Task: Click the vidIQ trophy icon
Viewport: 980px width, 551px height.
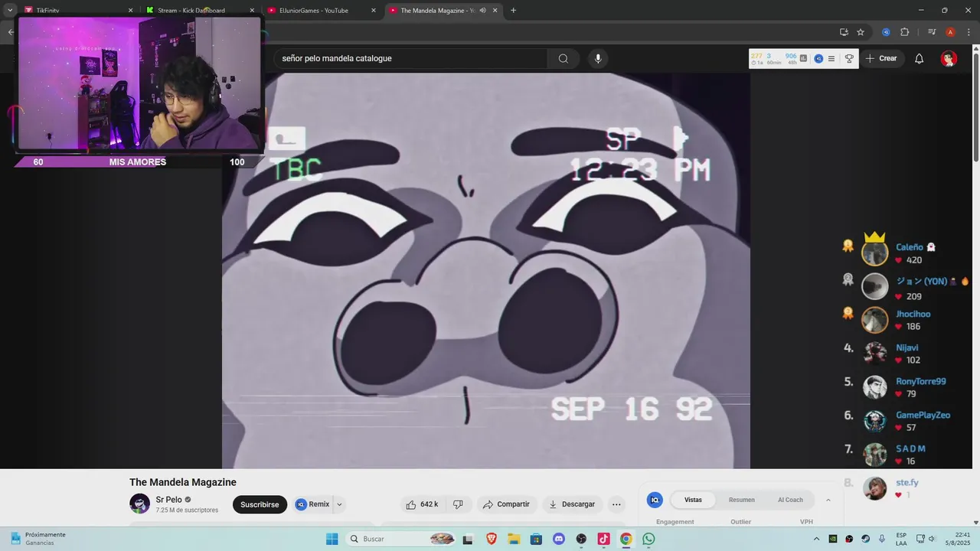Action: [849, 58]
